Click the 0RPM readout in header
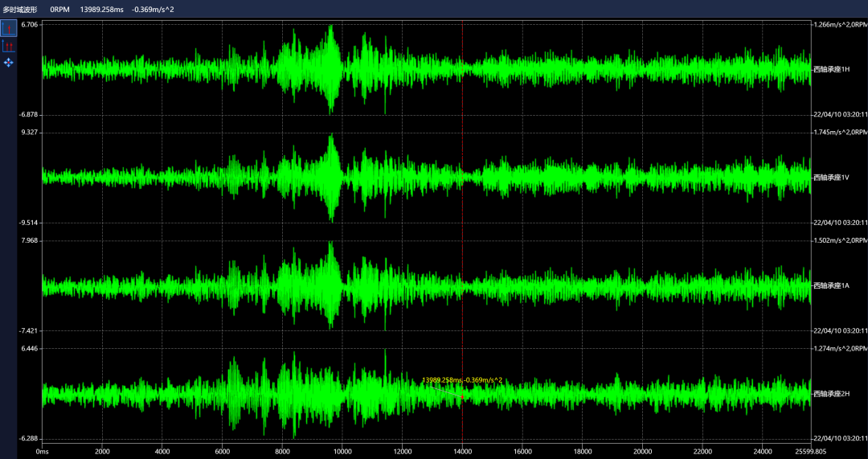This screenshot has height=459, width=868. 59,9
